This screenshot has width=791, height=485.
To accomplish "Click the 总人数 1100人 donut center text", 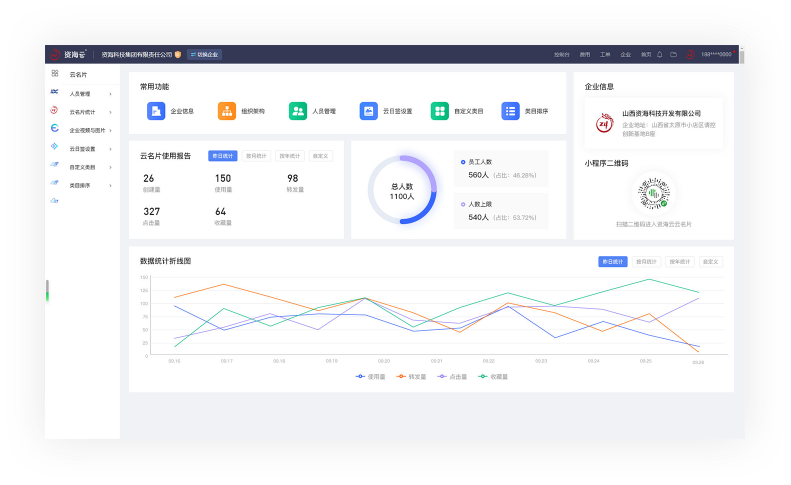I will pos(402,191).
